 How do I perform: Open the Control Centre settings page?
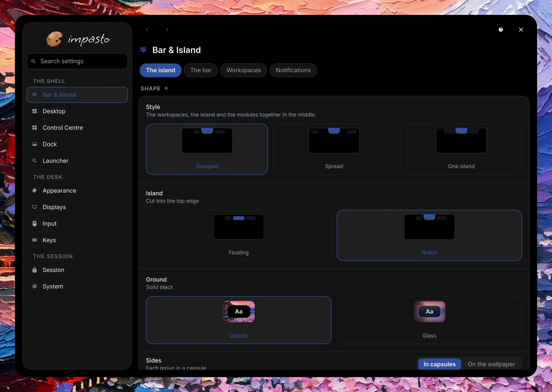click(77, 128)
